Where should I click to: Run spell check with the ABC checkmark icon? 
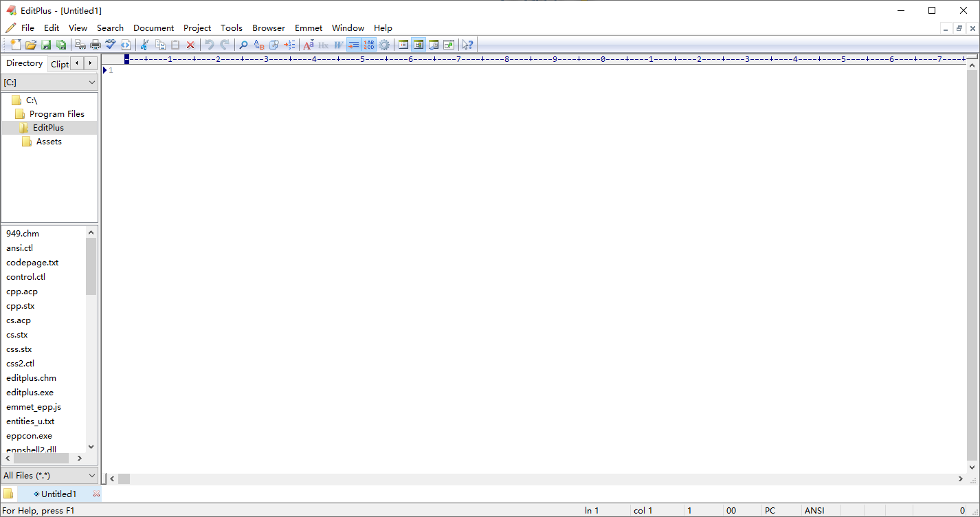111,45
